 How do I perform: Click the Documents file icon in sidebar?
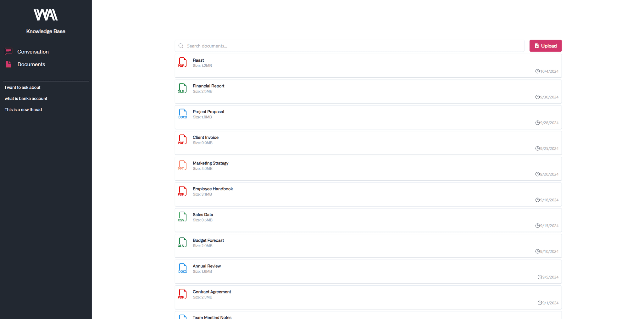point(8,64)
